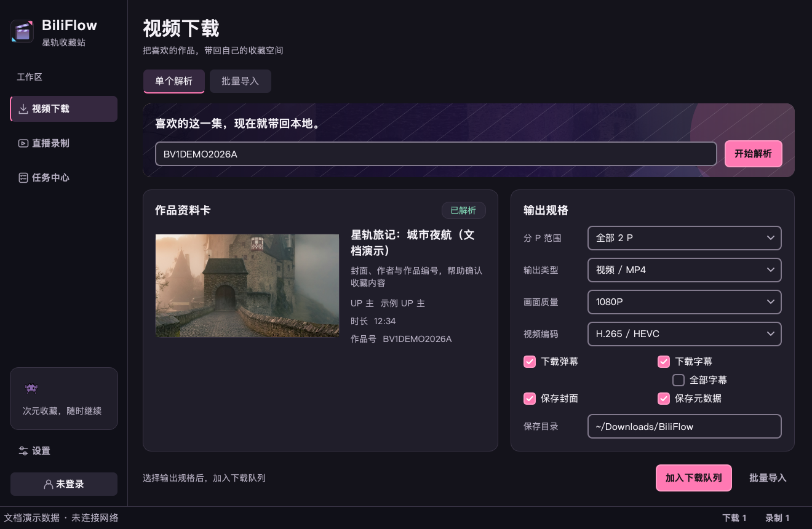This screenshot has width=812, height=529.
Task: Click the 加入下载队列 button
Action: pos(694,478)
